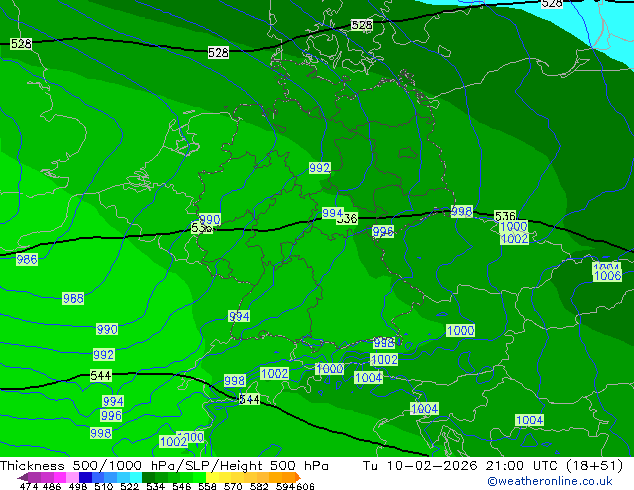Click the 986 isobar label
The height and width of the screenshot is (490, 634).
click(27, 259)
